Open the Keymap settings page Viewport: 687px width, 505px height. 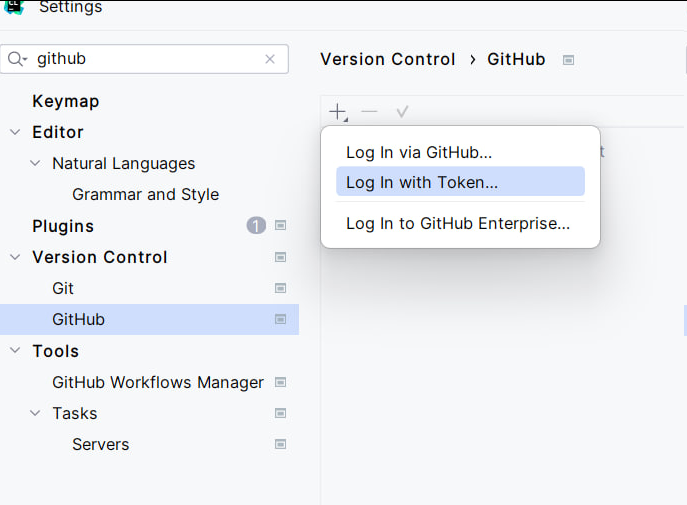tap(65, 101)
